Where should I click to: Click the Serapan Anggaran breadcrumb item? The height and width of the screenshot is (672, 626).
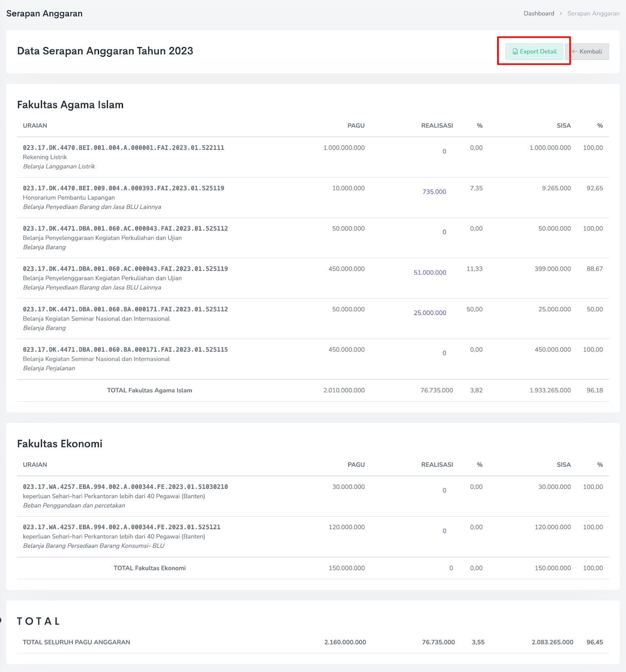point(593,13)
